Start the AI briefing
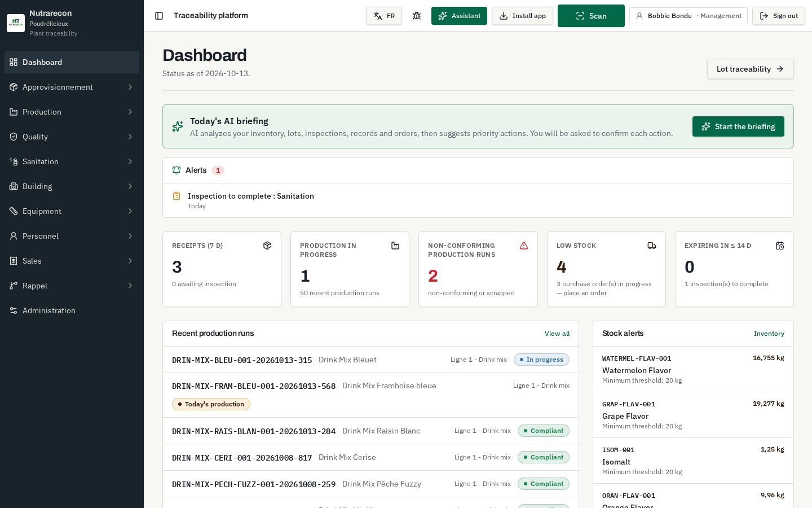Viewport: 812px width, 508px height. (738, 126)
